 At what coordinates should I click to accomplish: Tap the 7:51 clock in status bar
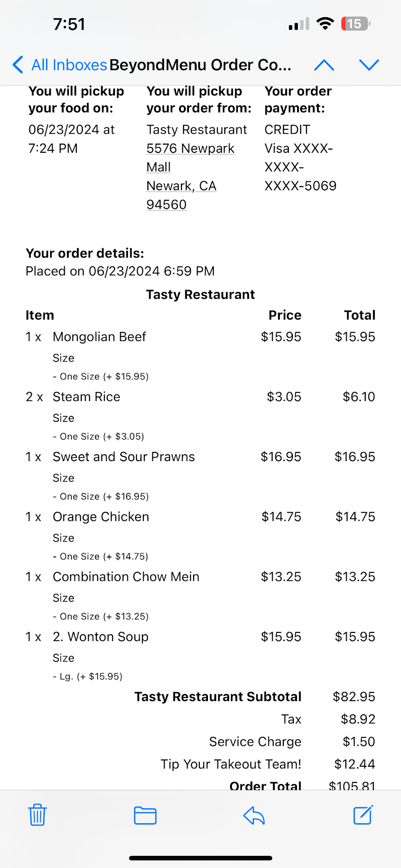coord(69,24)
